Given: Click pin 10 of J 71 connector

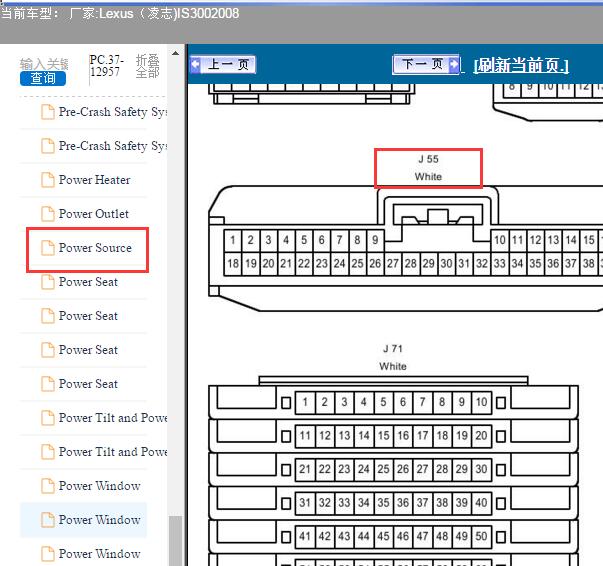Looking at the screenshot, I should point(481,402).
